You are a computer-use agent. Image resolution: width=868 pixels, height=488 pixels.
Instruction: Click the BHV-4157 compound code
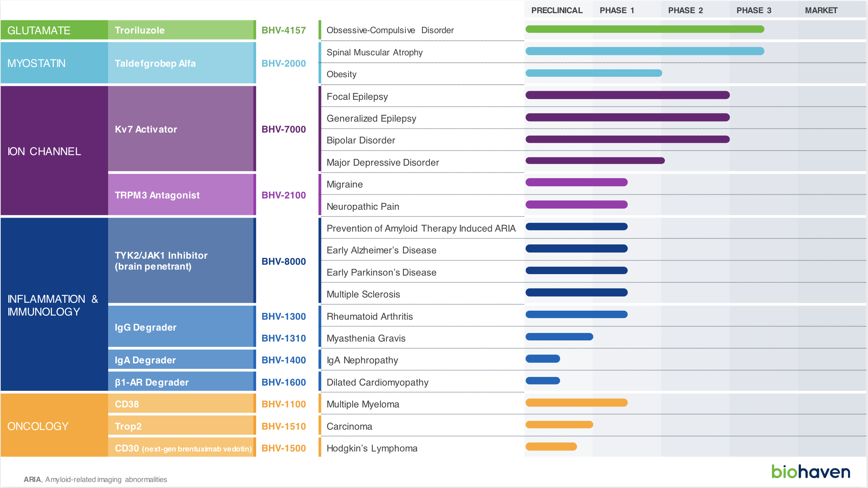[x=284, y=30]
